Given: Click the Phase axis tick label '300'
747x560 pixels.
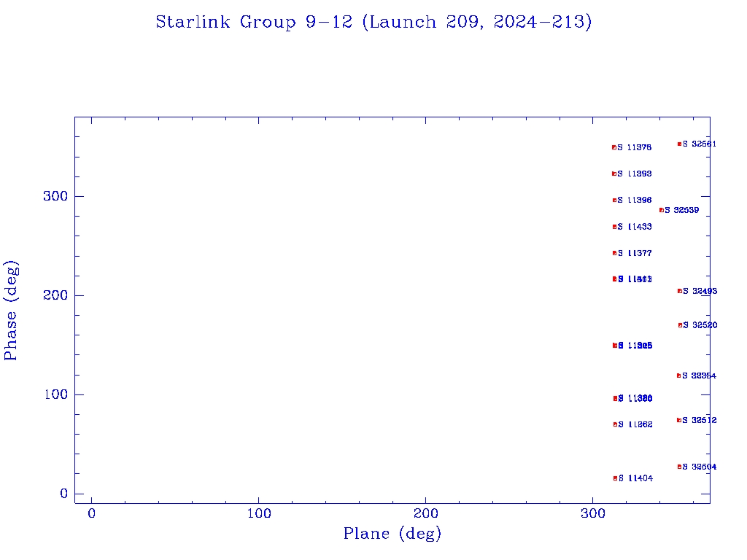Looking at the screenshot, I should click(x=55, y=196).
